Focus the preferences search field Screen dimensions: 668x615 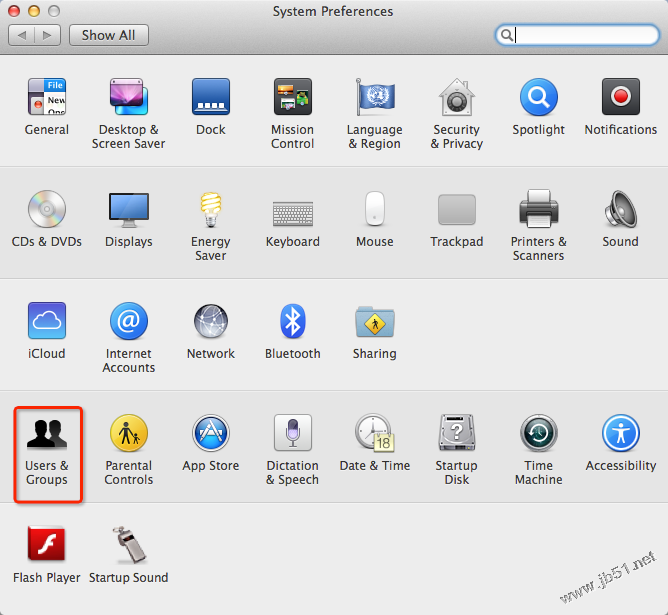click(577, 35)
